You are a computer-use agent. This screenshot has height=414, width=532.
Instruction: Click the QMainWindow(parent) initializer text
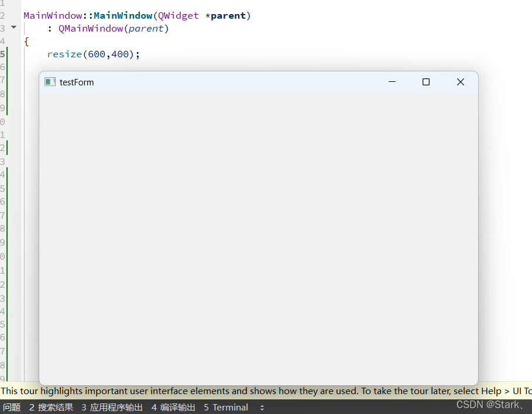114,29
